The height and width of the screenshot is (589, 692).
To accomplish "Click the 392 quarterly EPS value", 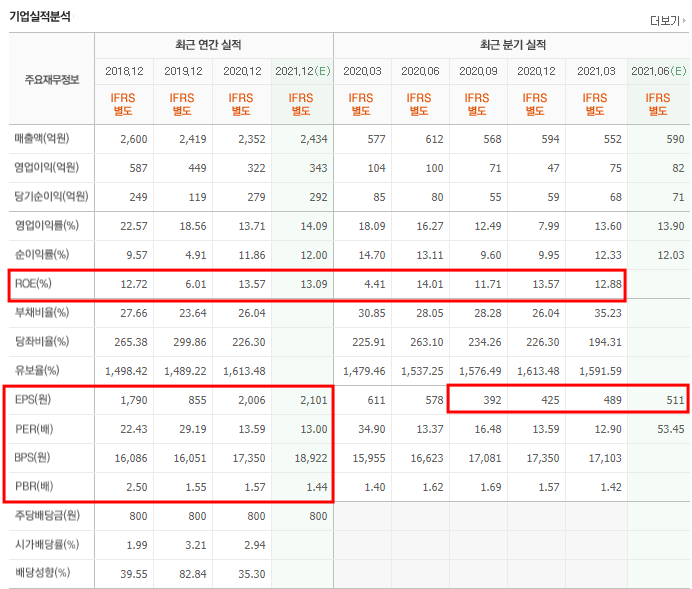I will (492, 400).
